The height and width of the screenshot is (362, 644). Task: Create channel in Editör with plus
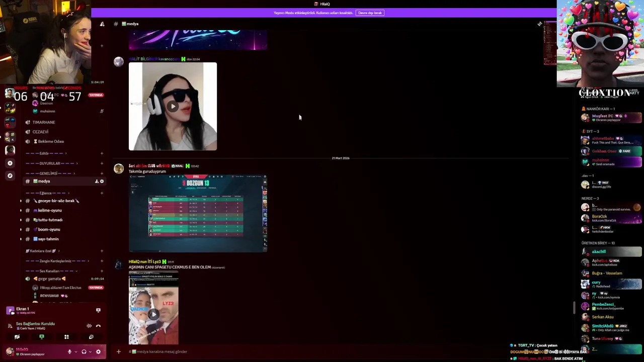(x=102, y=153)
